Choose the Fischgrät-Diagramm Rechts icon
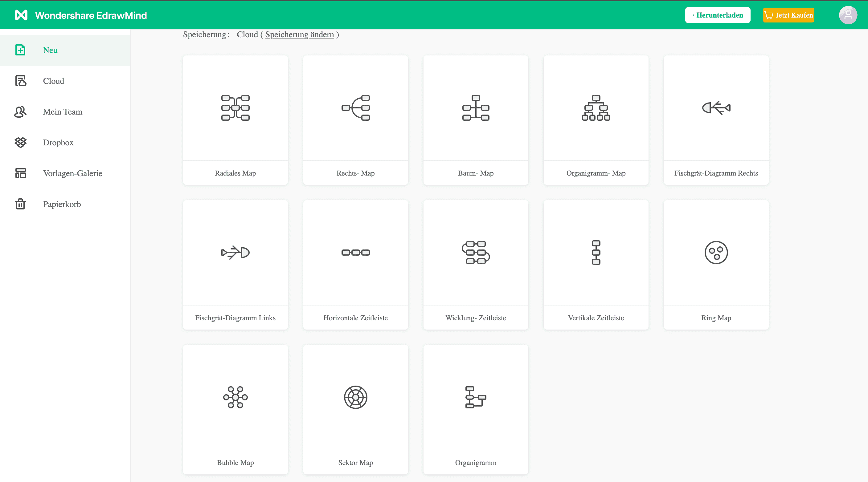 tap(716, 108)
